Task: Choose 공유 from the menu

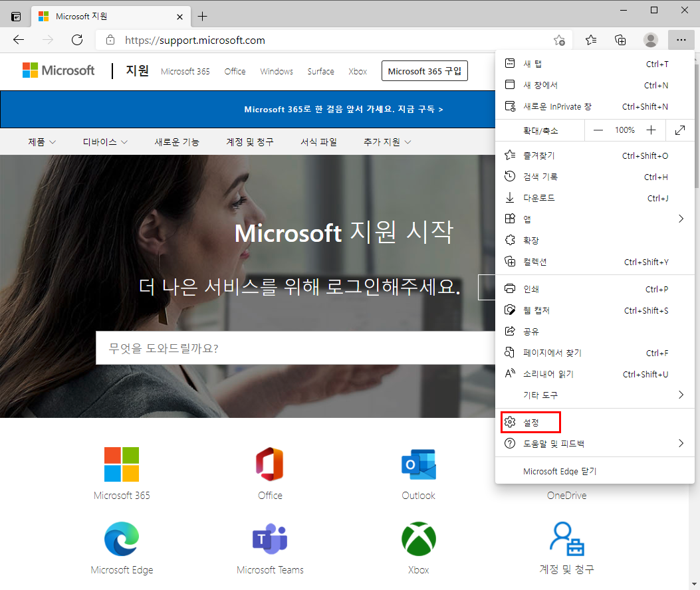Action: [595, 331]
